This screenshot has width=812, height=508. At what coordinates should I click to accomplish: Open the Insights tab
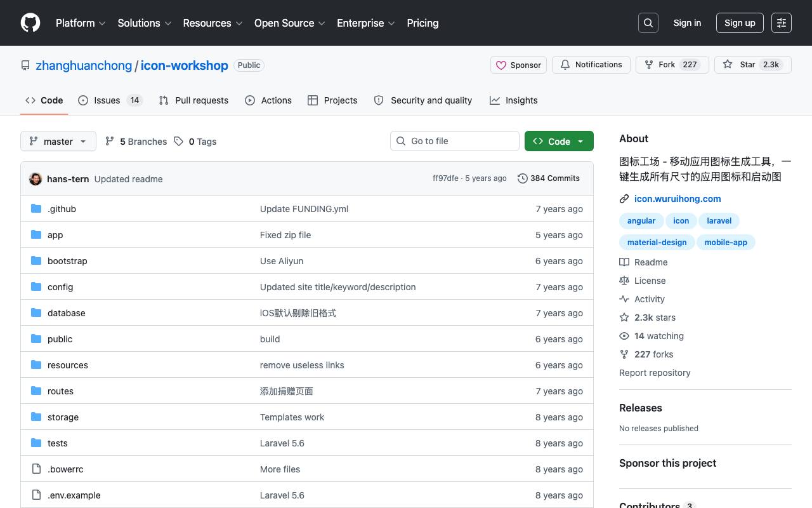pos(514,100)
